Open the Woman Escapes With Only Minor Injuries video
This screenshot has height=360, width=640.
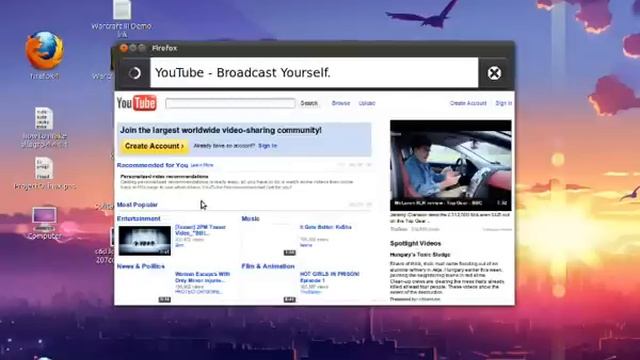click(x=202, y=277)
